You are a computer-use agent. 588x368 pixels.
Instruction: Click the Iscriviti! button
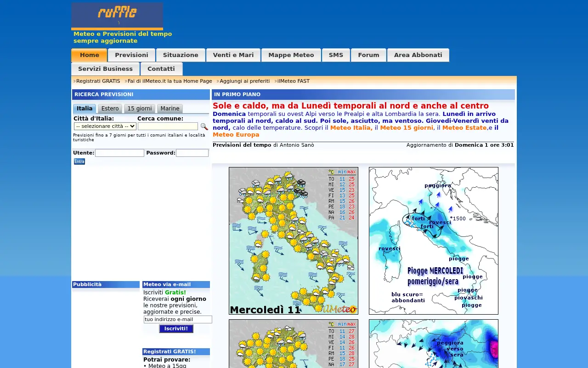pos(176,328)
